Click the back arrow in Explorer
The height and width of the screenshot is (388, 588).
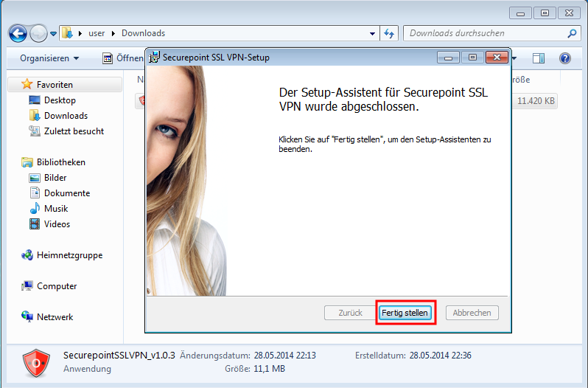coord(18,33)
